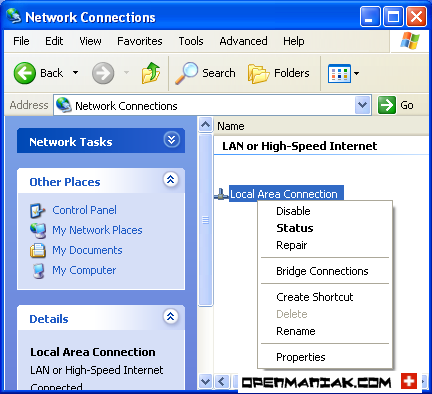Image resolution: width=432 pixels, height=394 pixels.
Task: Minimize the Network Connections window
Action: pyautogui.click(x=369, y=16)
